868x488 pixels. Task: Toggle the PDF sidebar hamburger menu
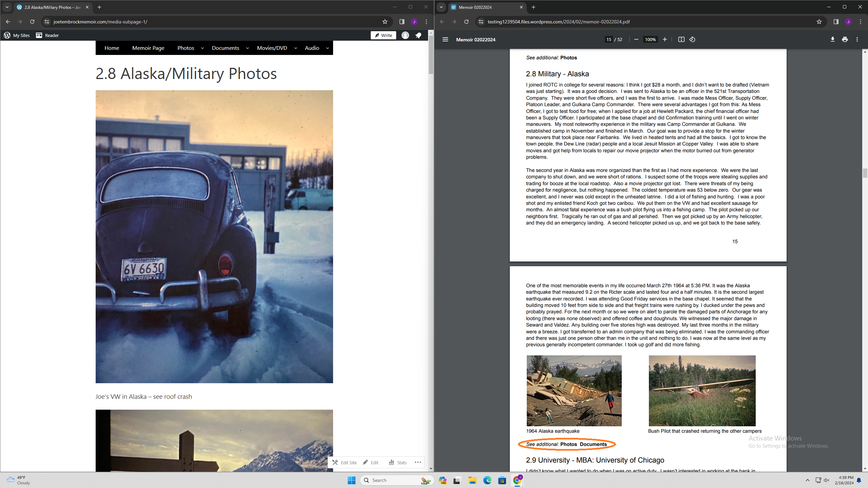445,39
